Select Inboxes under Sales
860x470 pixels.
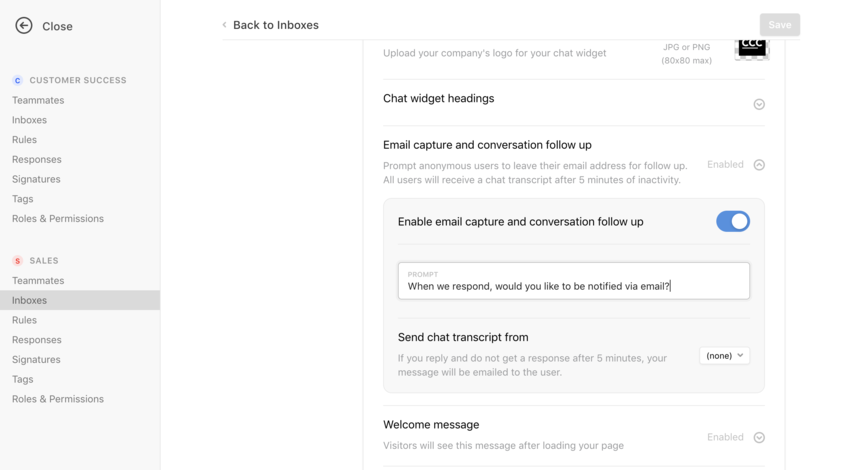[80, 300]
